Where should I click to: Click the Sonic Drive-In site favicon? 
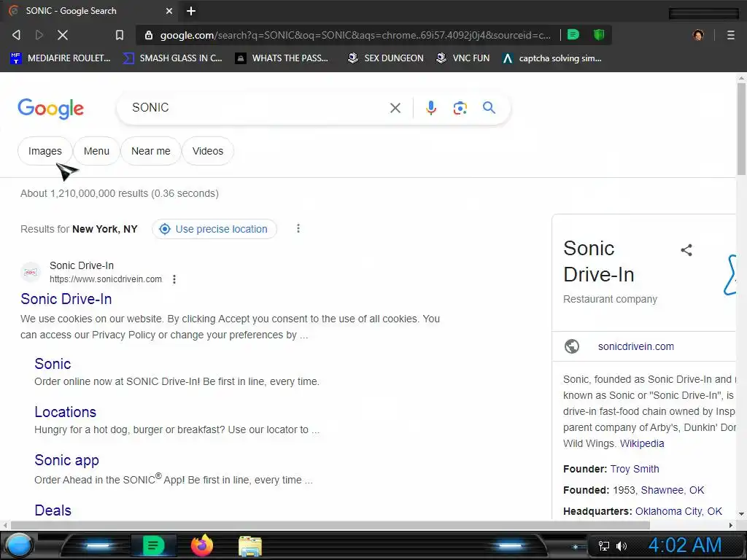(x=31, y=272)
